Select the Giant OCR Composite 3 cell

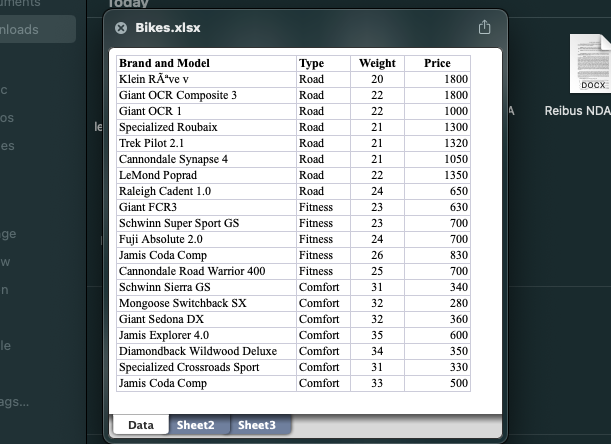tap(207, 95)
